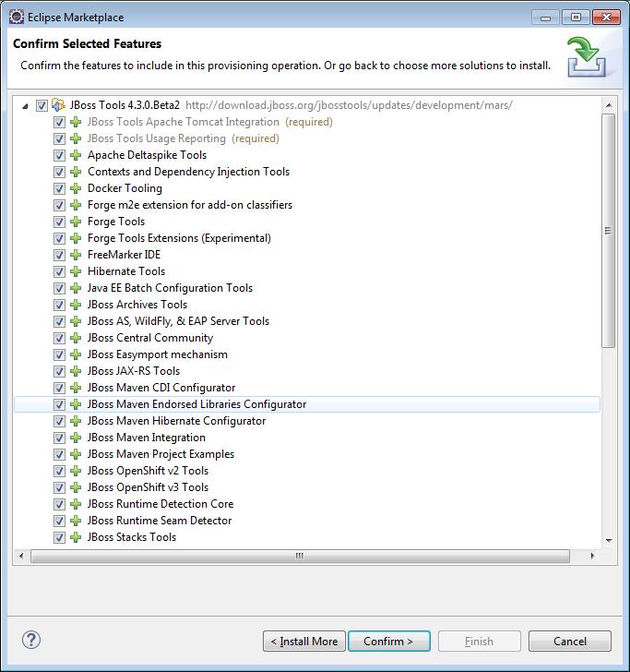
Task: Click the vertical scrollbar up arrow
Action: [x=609, y=105]
